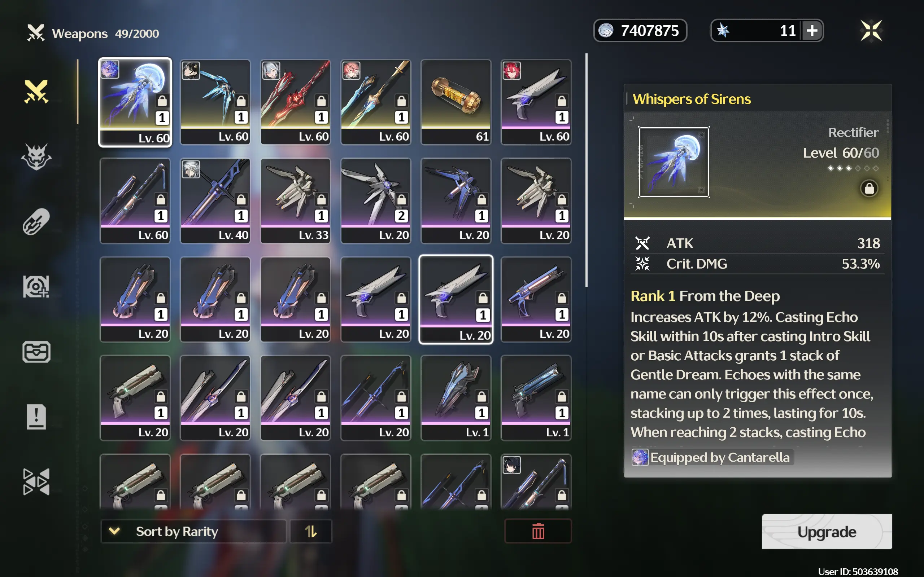The height and width of the screenshot is (577, 924).
Task: Select the Lv. 33 gauntlets weapon
Action: pos(296,201)
